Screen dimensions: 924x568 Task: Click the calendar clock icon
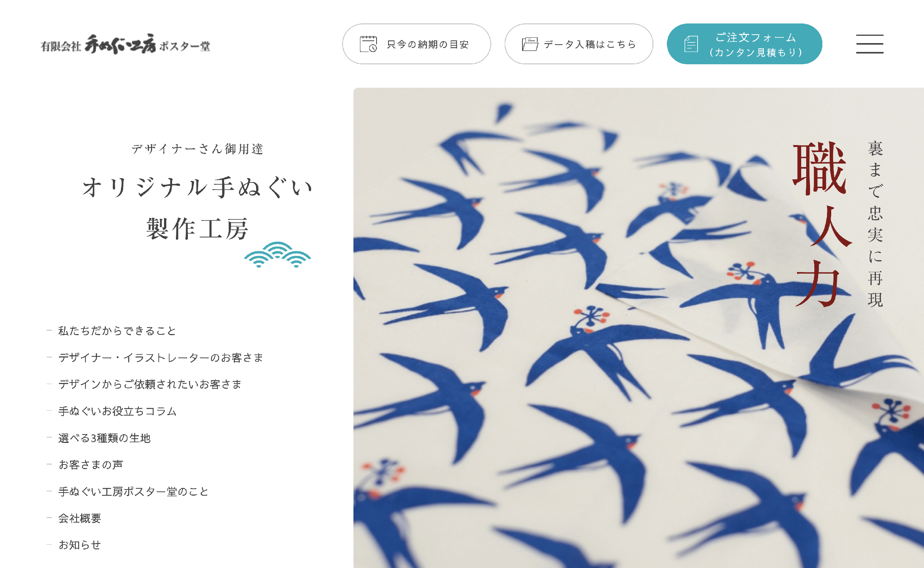tap(368, 44)
